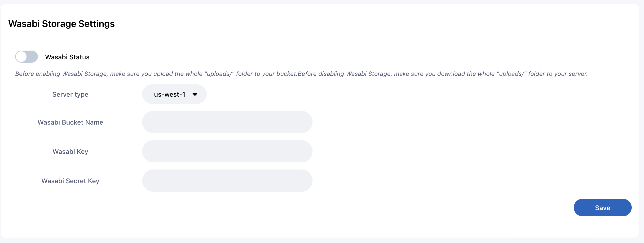Click the divider line below the settings heading
644x243 pixels.
[320, 36]
